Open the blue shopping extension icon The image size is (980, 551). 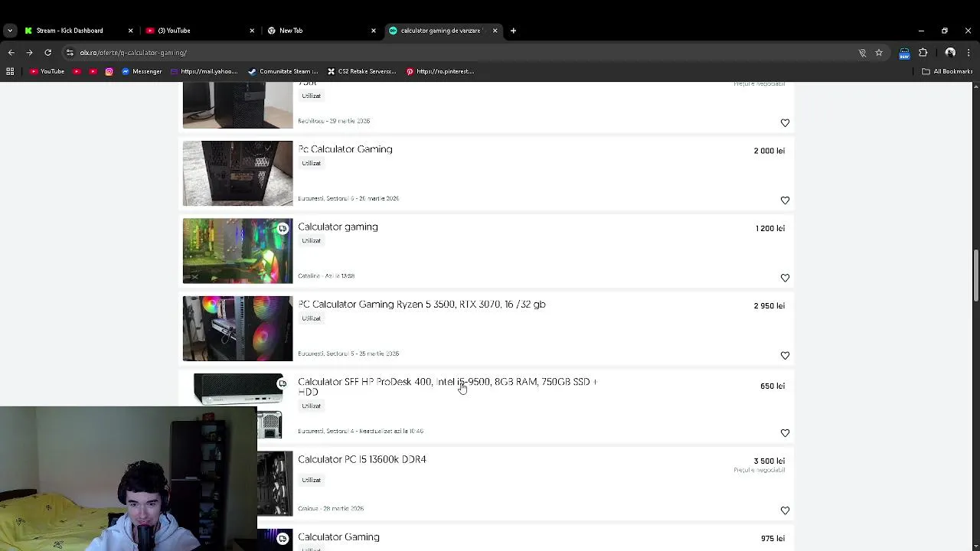904,53
